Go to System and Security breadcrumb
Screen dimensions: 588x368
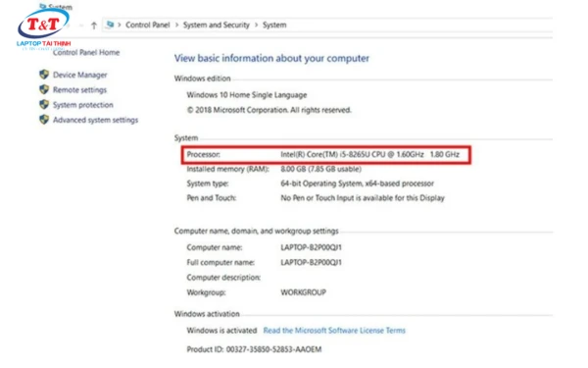tap(217, 26)
